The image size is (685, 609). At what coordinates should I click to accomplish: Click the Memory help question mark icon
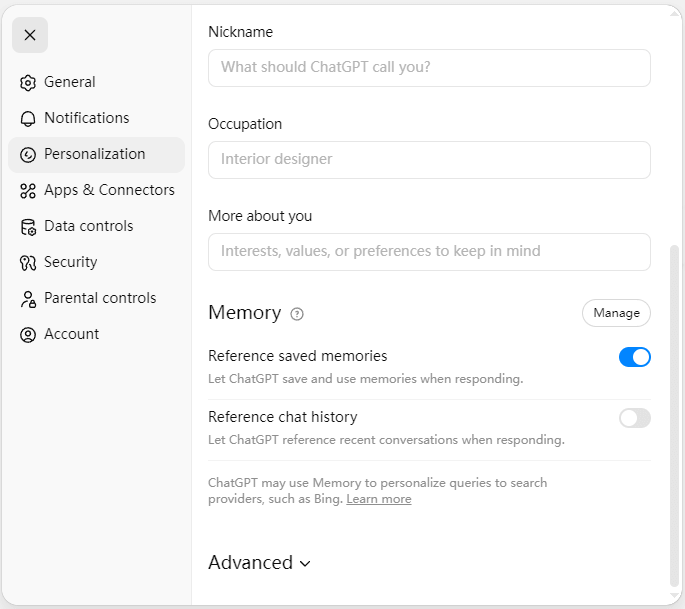pos(297,314)
